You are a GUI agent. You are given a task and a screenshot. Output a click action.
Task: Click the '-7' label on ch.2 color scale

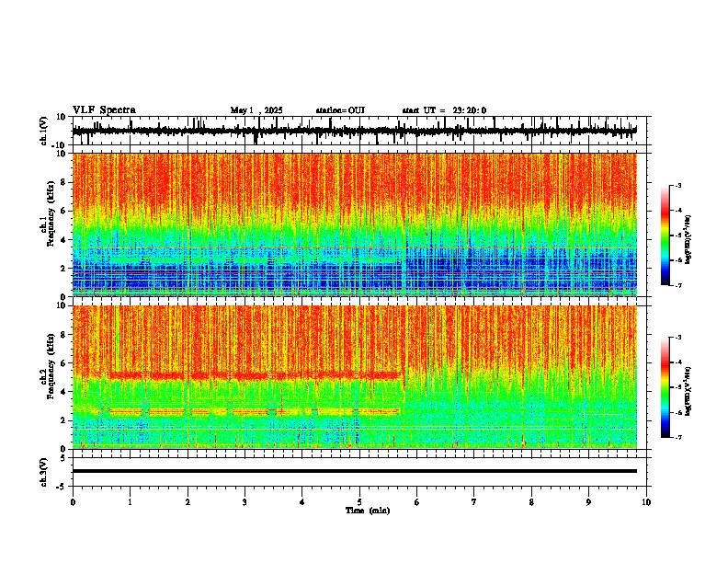click(677, 437)
